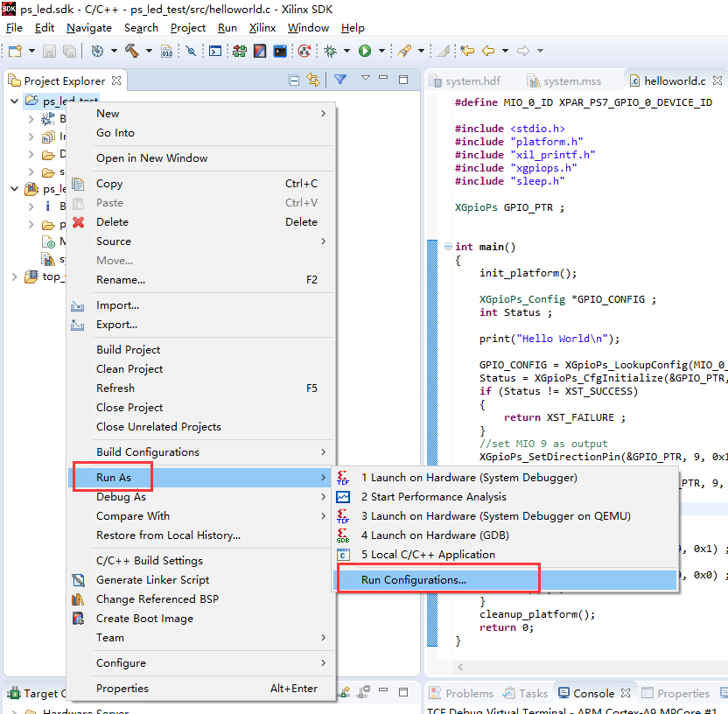This screenshot has height=714, width=728.
Task: Click the blue filter funnel icon
Action: (340, 80)
